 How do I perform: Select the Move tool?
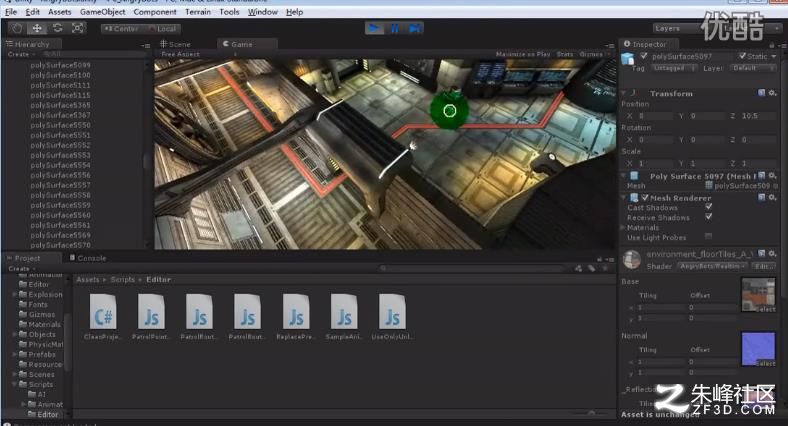[37, 28]
